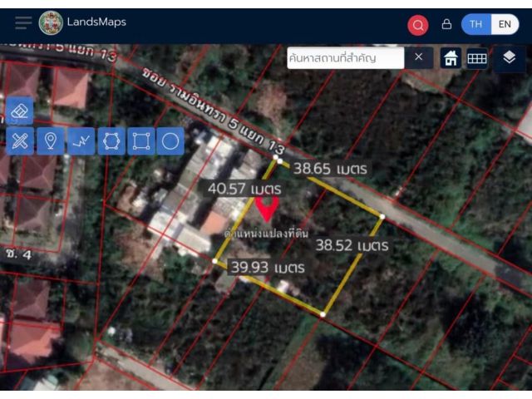Click the LandsMaps emblem logo

[x=51, y=22]
